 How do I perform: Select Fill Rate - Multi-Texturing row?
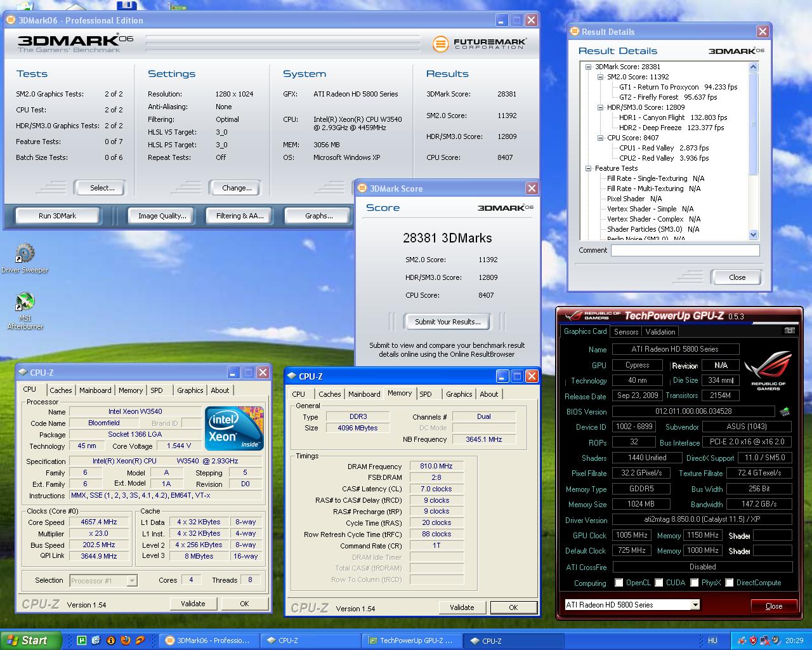(653, 189)
